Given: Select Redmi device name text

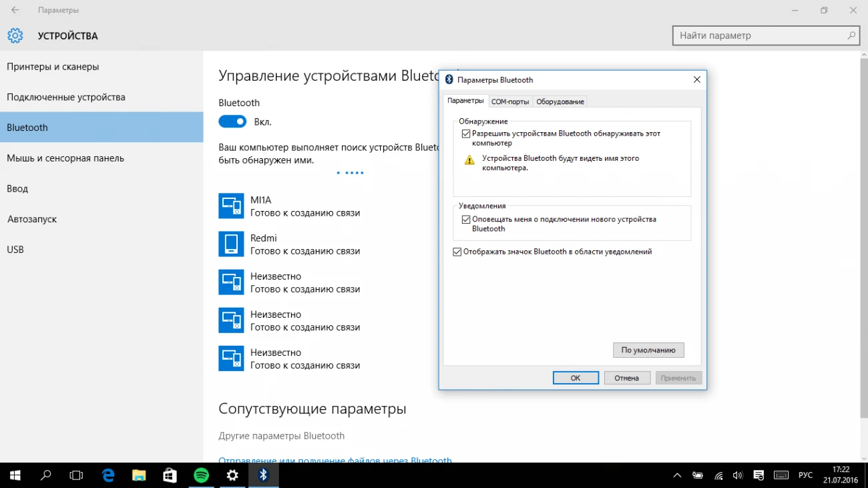Looking at the screenshot, I should [264, 238].
